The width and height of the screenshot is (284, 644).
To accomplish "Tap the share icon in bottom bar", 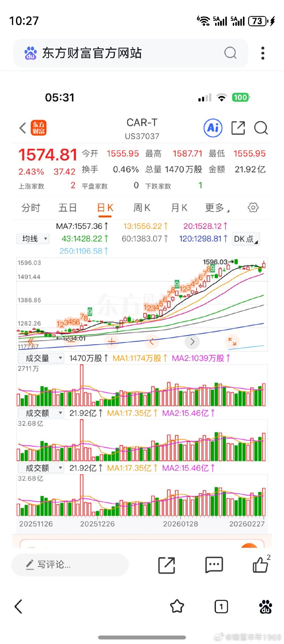I will (166, 565).
